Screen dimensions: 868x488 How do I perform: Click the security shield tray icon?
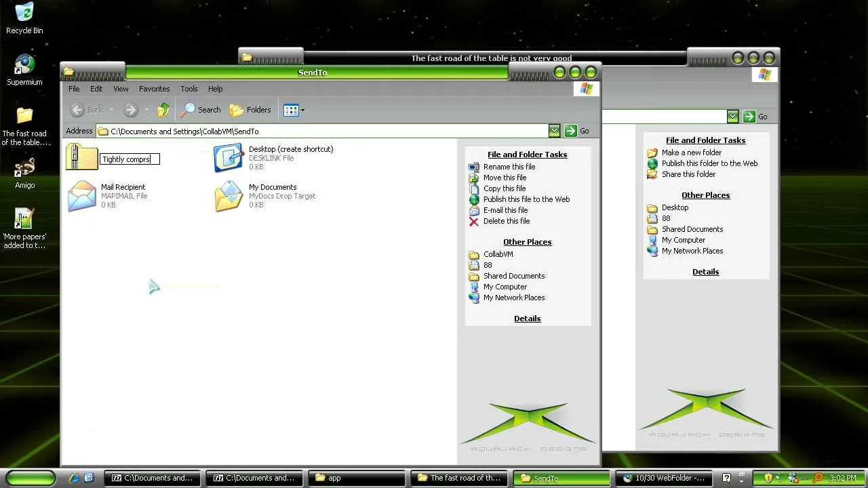coord(768,478)
